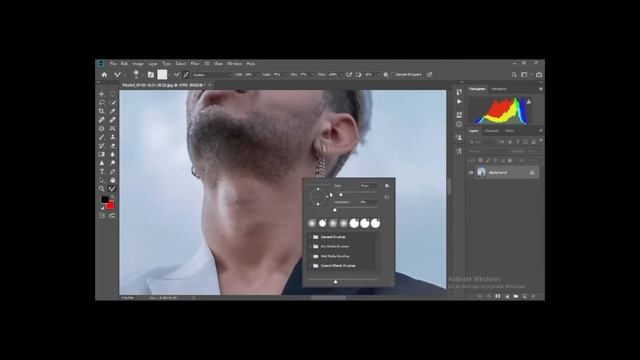Click the Home icon in options bar
The height and width of the screenshot is (360, 640).
[104, 75]
